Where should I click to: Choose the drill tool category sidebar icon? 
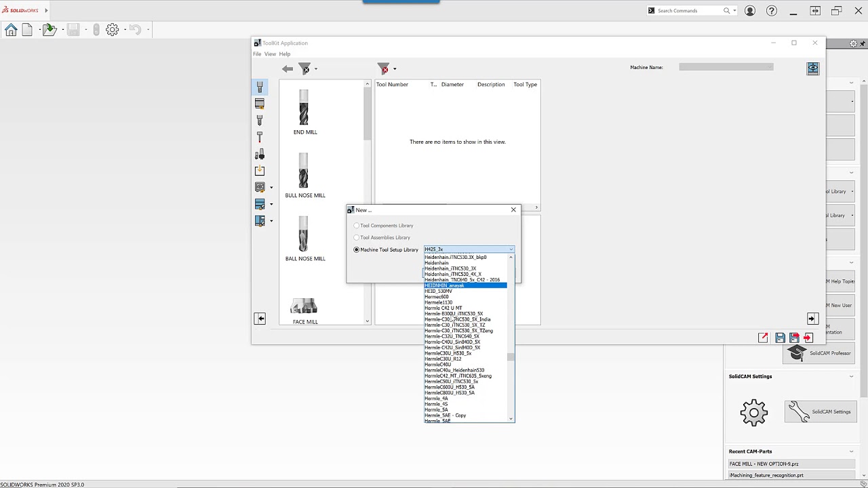tap(260, 120)
